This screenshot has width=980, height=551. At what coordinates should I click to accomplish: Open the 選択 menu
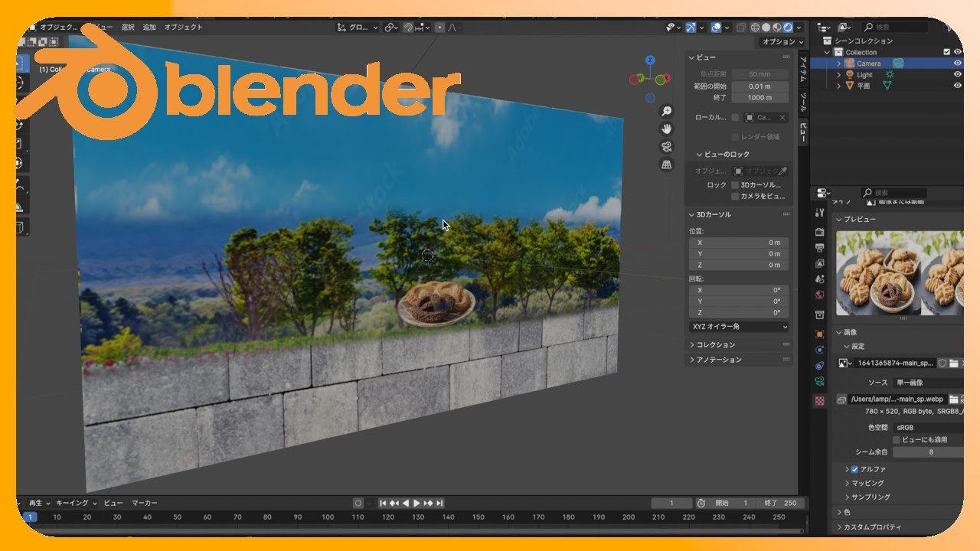click(128, 28)
